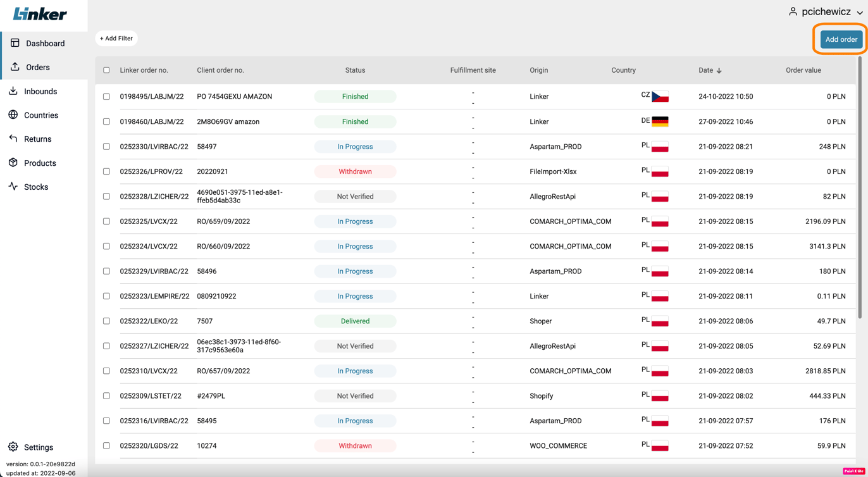Click the Settings gear icon
Image resolution: width=868 pixels, height=477 pixels.
pyautogui.click(x=13, y=447)
